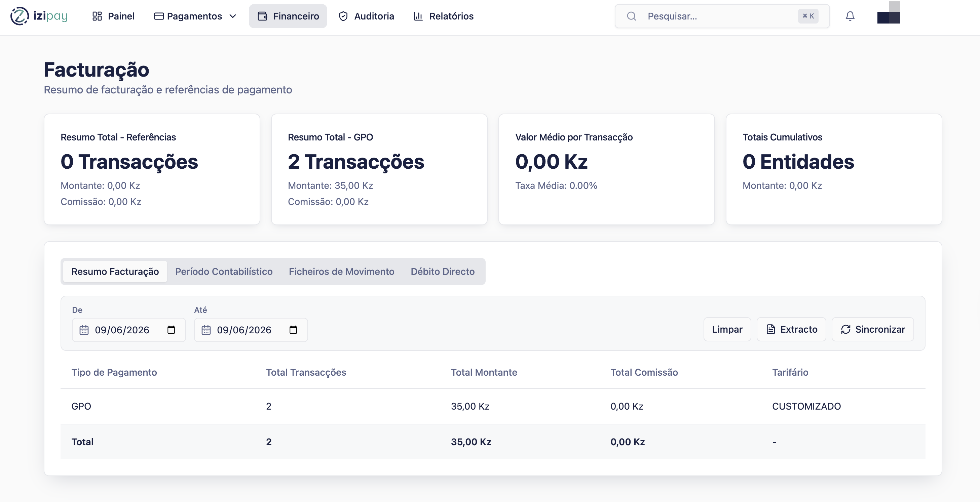
Task: Open the user avatar menu
Action: [x=889, y=12]
